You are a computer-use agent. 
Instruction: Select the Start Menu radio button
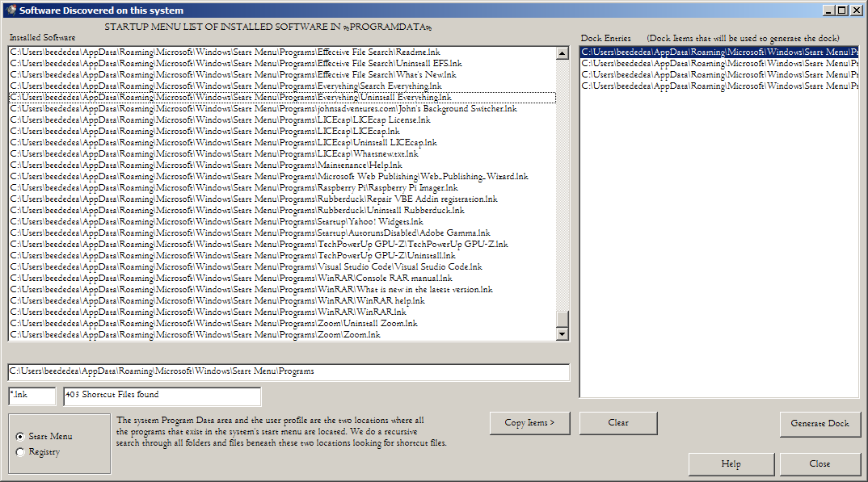point(19,436)
